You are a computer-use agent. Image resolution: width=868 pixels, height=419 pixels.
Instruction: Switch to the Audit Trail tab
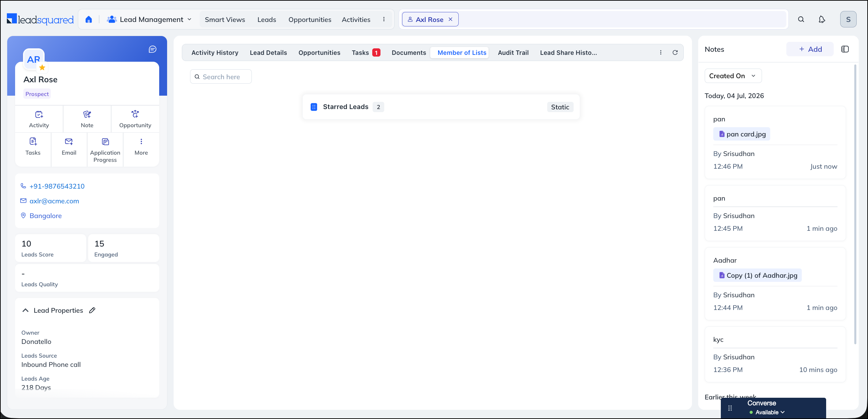513,52
